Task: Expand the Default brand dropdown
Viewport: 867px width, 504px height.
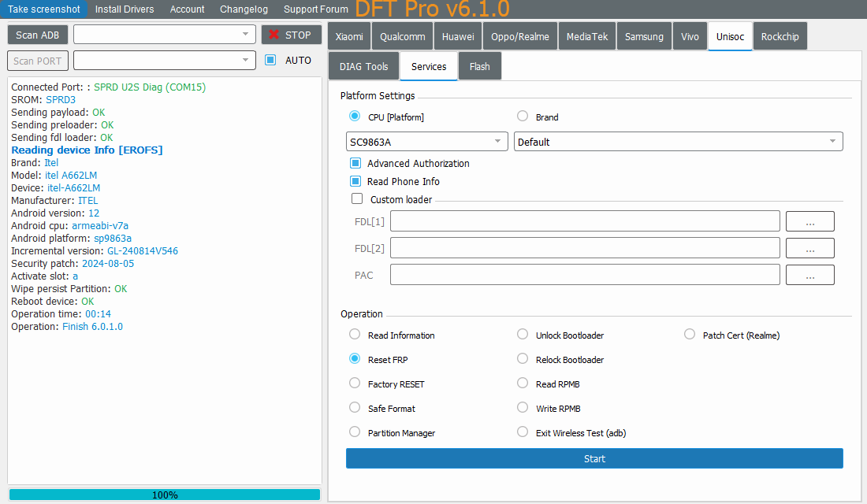Action: [678, 142]
